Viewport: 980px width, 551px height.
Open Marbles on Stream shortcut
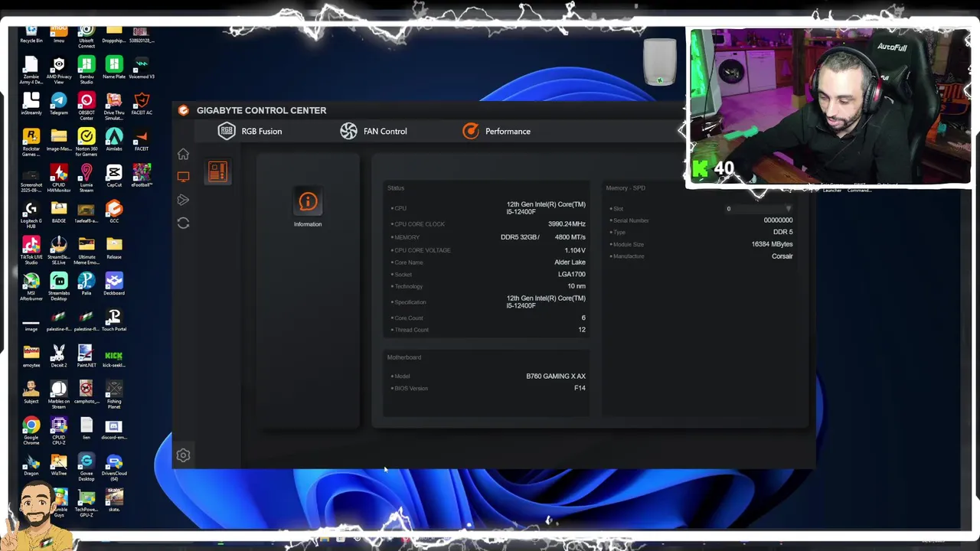click(x=59, y=394)
